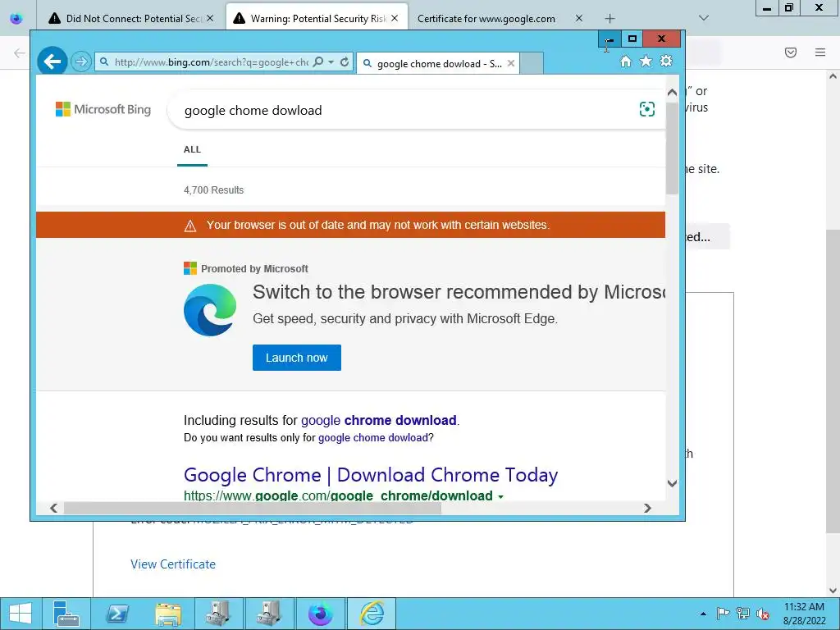Click Firefox Save to Pocket icon
The image size is (840, 630).
click(791, 52)
